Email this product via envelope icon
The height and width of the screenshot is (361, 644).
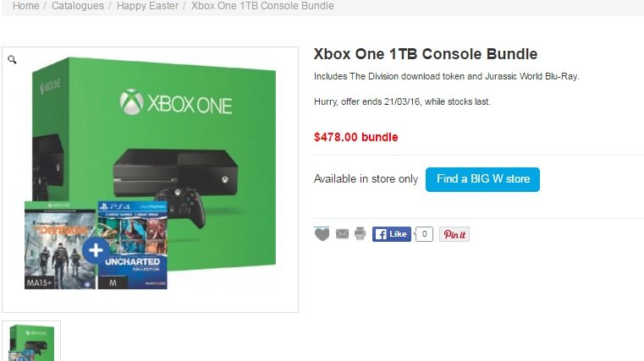[x=342, y=234]
